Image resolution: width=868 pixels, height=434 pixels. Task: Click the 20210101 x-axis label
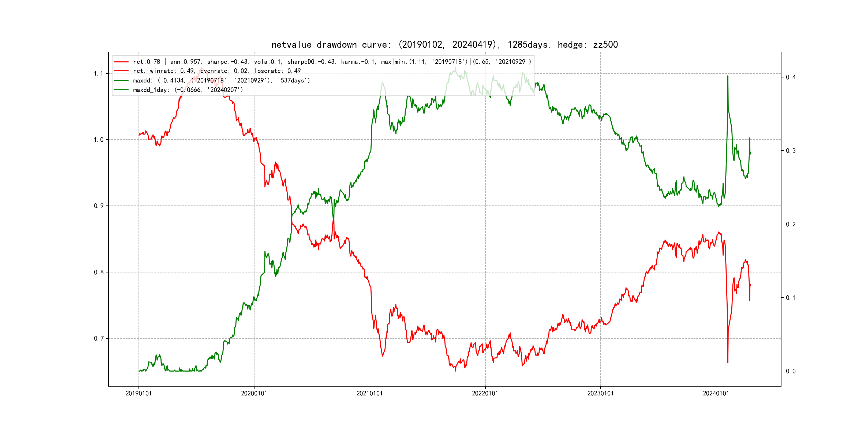pos(370,393)
